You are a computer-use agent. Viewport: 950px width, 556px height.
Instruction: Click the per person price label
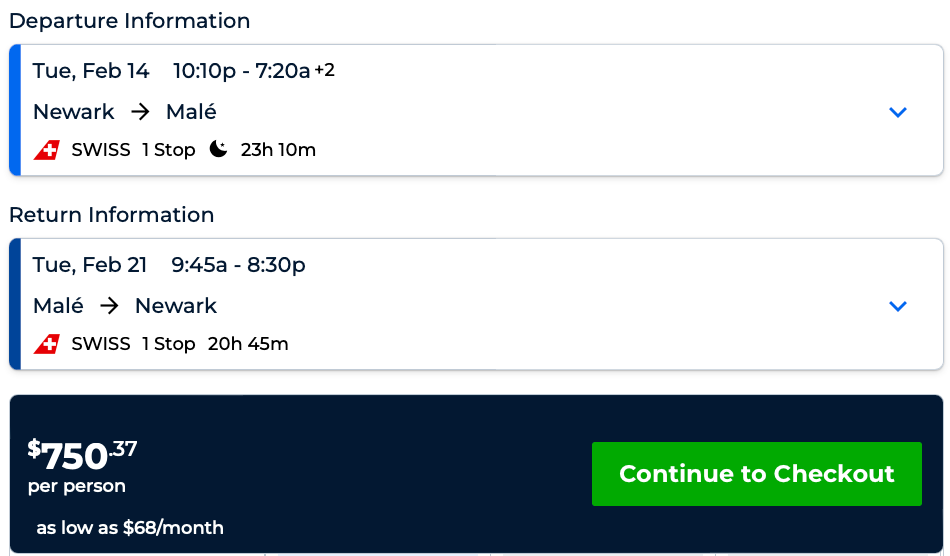coord(77,487)
